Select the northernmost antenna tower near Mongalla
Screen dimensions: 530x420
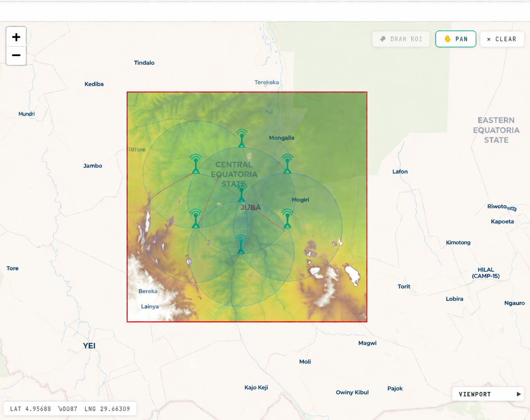point(242,138)
